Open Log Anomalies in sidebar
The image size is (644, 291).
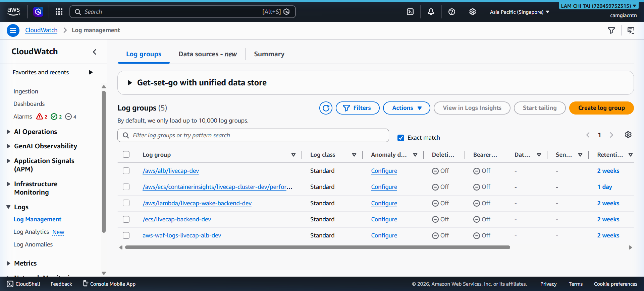pos(33,244)
